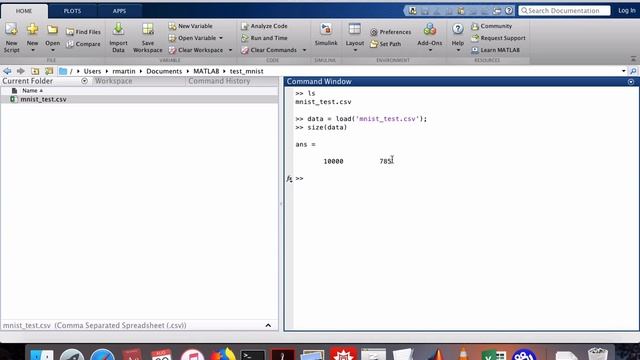The image size is (640, 360).
Task: Click the Help question mark icon
Action: tap(458, 29)
